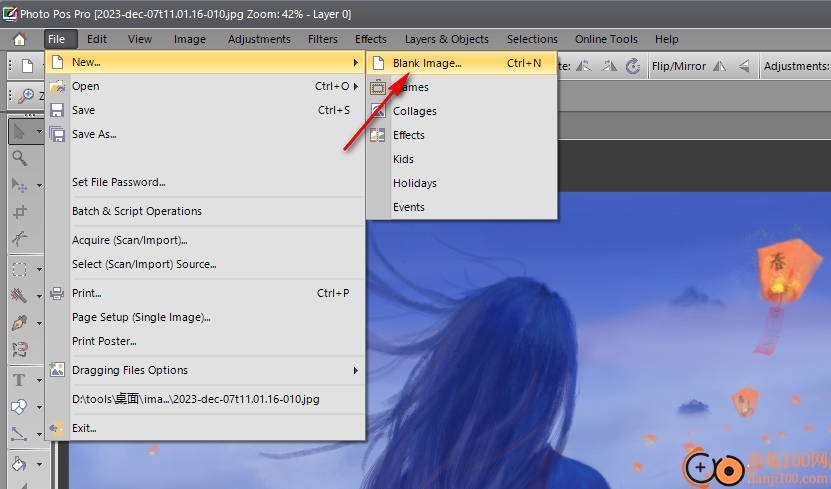
Task: Select the Magnet tool
Action: [20, 349]
